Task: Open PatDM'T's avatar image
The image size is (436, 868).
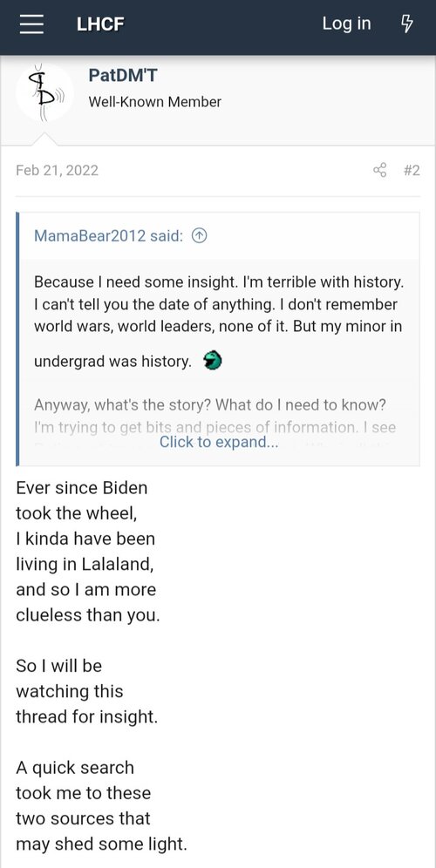Action: [x=44, y=92]
